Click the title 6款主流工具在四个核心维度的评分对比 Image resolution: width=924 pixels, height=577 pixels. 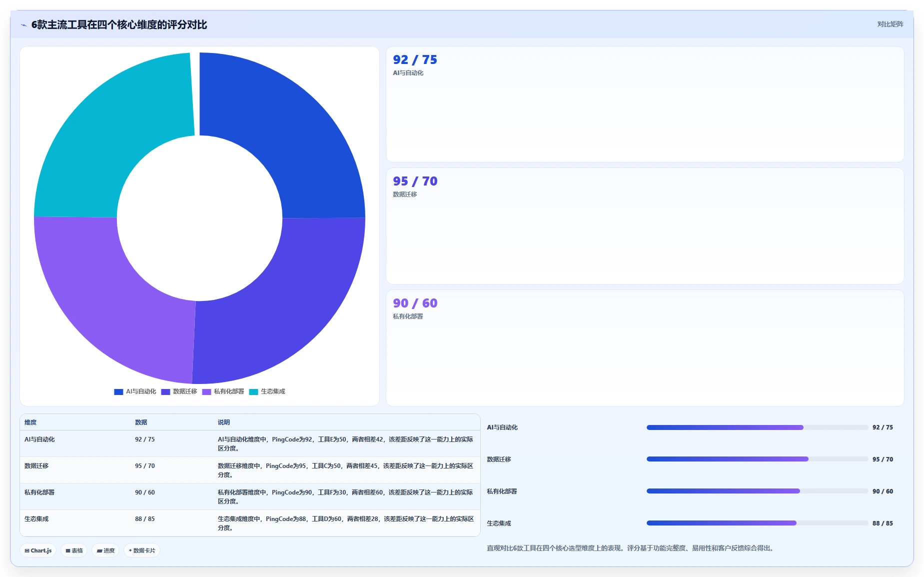click(x=119, y=25)
